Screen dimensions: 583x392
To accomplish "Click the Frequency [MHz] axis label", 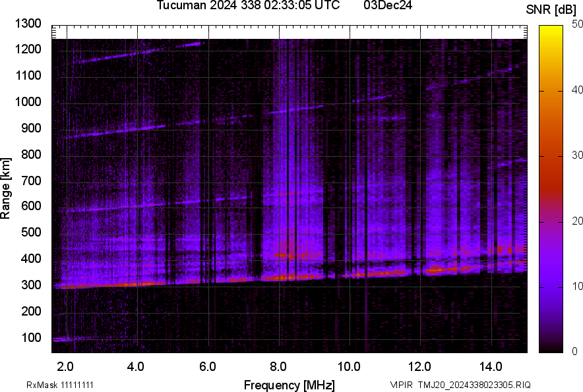I will (x=289, y=385).
